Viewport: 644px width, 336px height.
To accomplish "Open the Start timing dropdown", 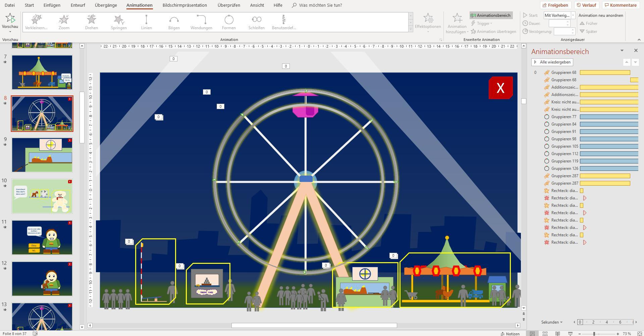I will [x=559, y=15].
